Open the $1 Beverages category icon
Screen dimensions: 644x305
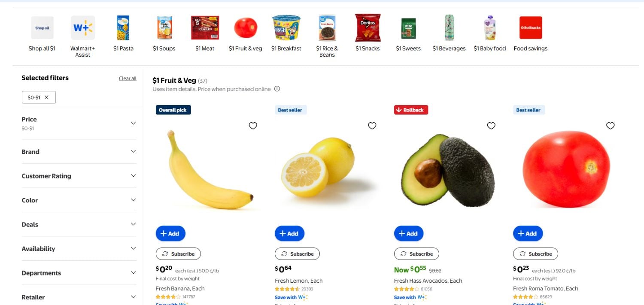tap(449, 27)
